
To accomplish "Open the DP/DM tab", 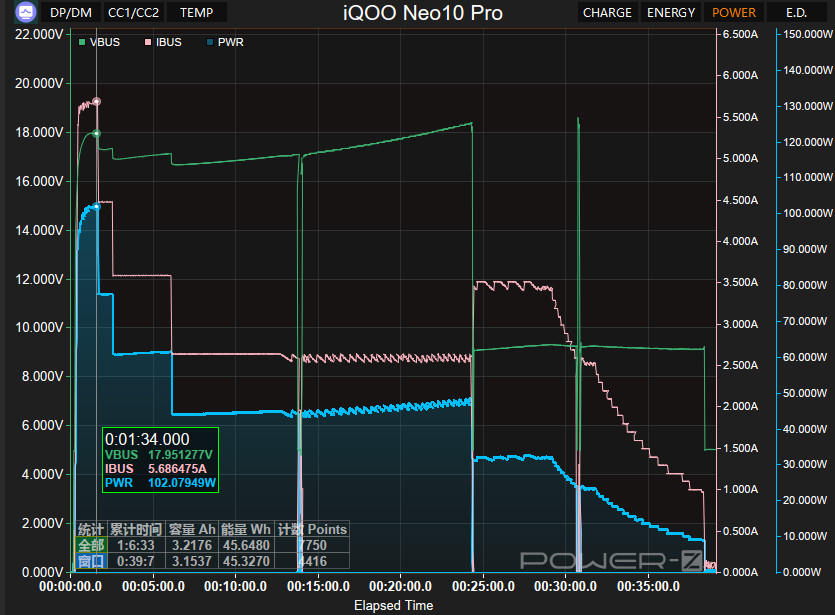I will click(70, 12).
